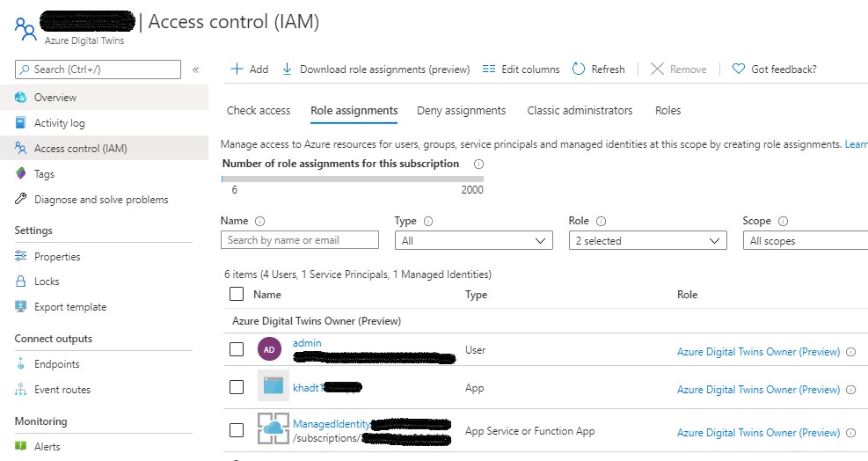Select the Role assignments tab
The image size is (868, 461).
[x=354, y=110]
